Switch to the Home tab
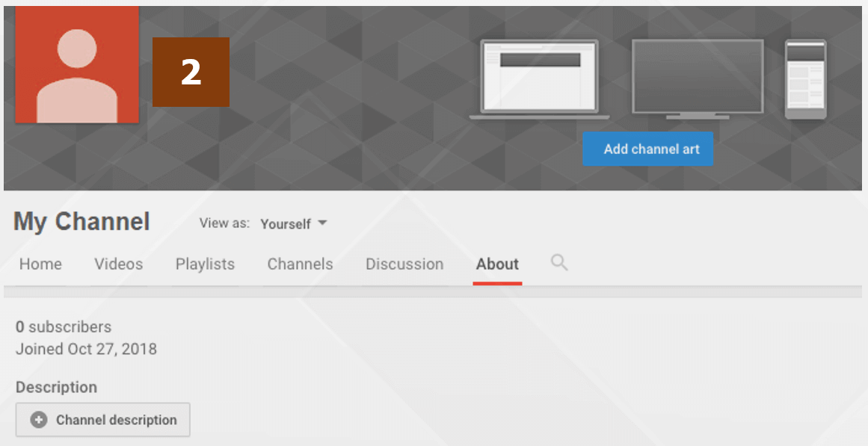Viewport: 868px width, 446px height. tap(40, 264)
